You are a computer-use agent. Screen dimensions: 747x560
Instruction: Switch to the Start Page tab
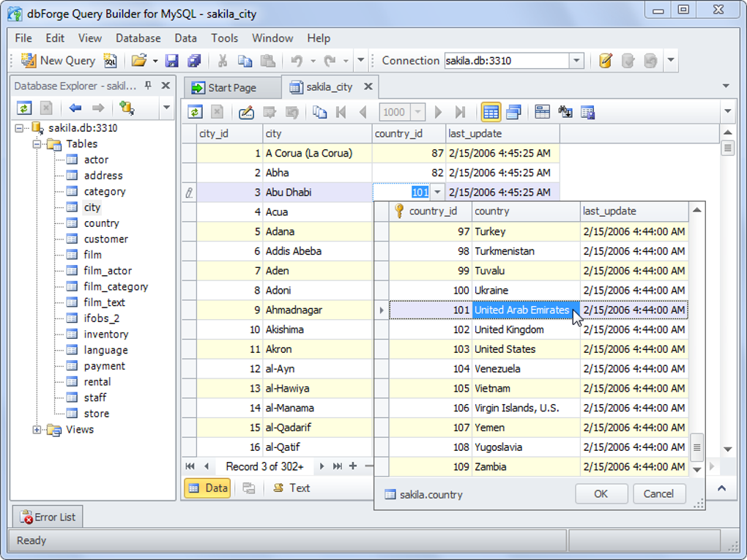click(231, 88)
